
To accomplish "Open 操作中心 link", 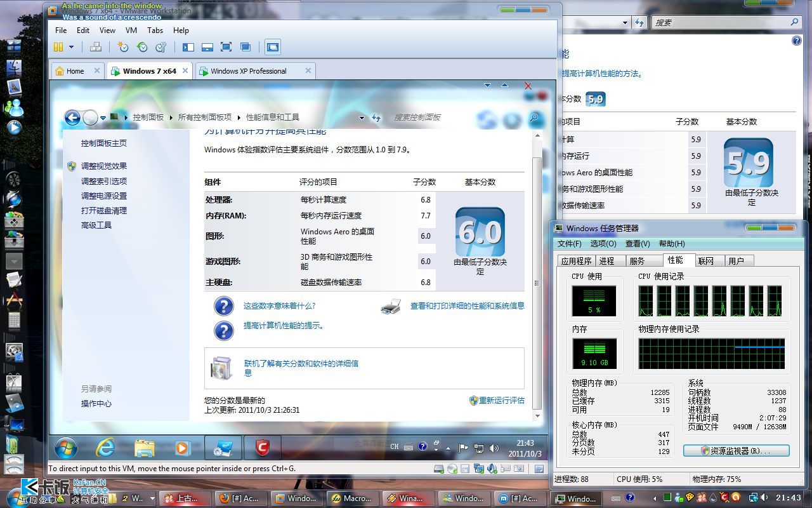I will click(96, 404).
